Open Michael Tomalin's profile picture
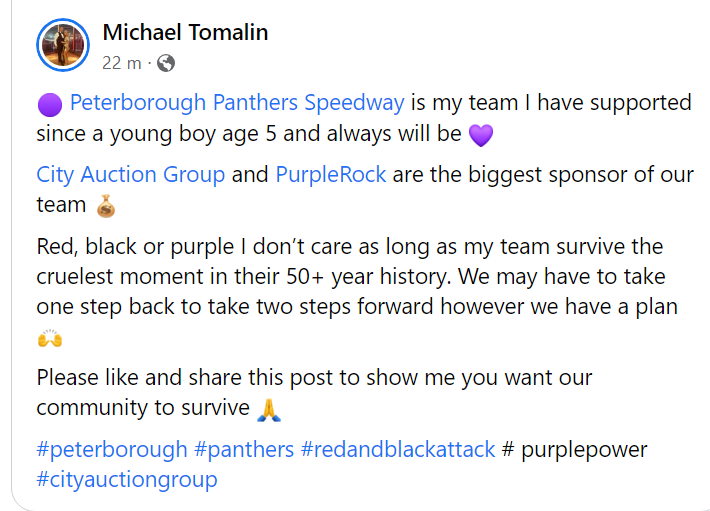This screenshot has width=710, height=511. 63,45
